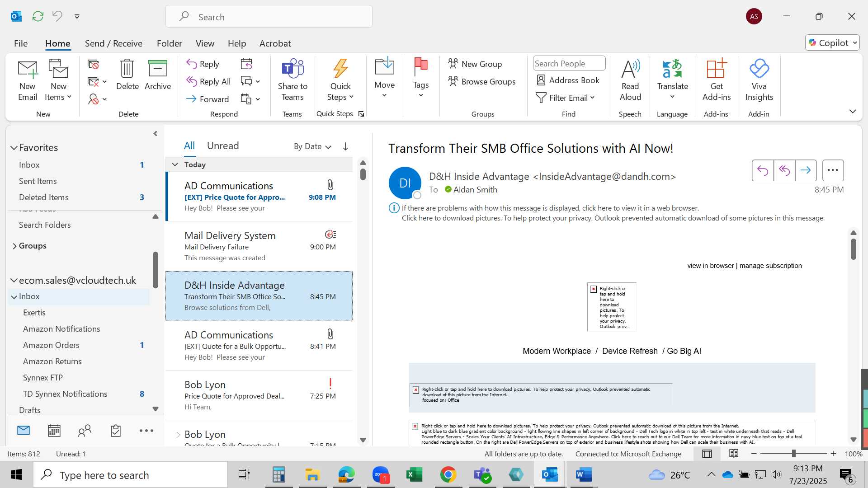Click the reading pane Forward arrow

click(806, 170)
